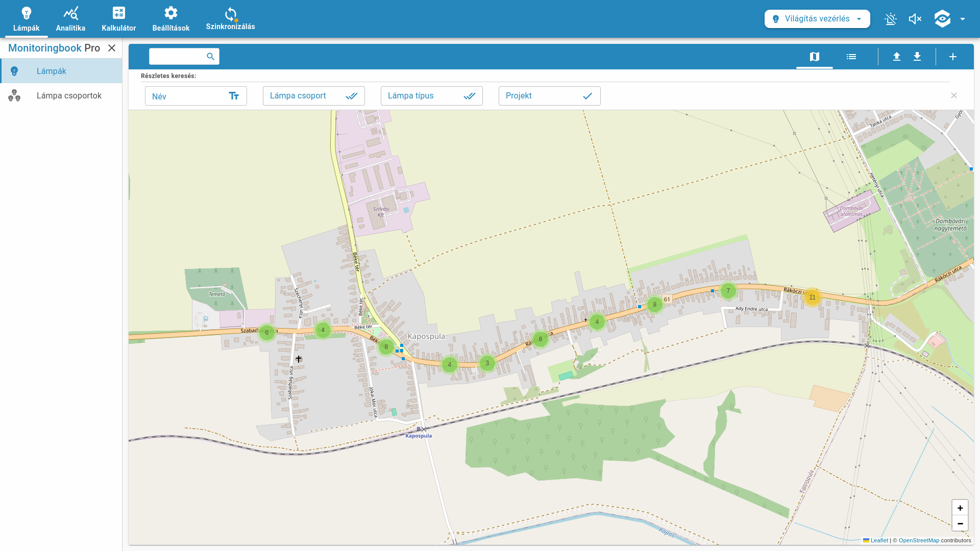Click the Lámpák sidebar bulb icon
This screenshot has width=980, height=551.
point(14,71)
